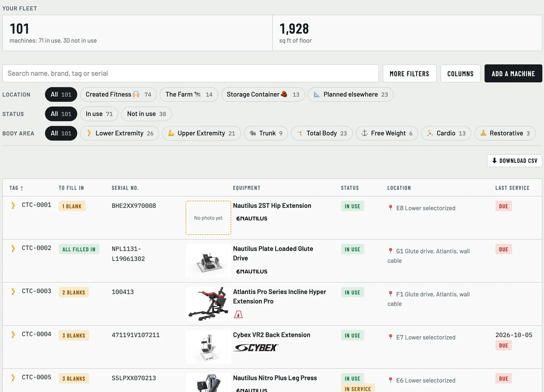Open Cybex VR2 Back Extension

coord(272,335)
